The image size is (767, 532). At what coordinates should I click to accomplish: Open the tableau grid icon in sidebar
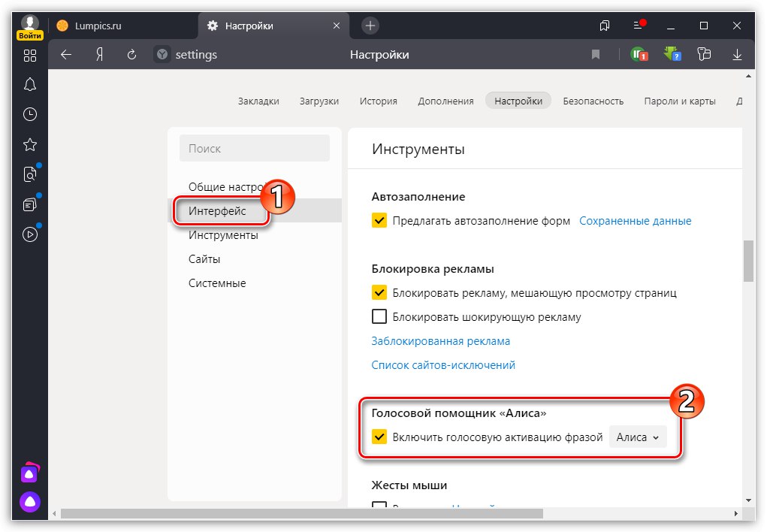30,55
